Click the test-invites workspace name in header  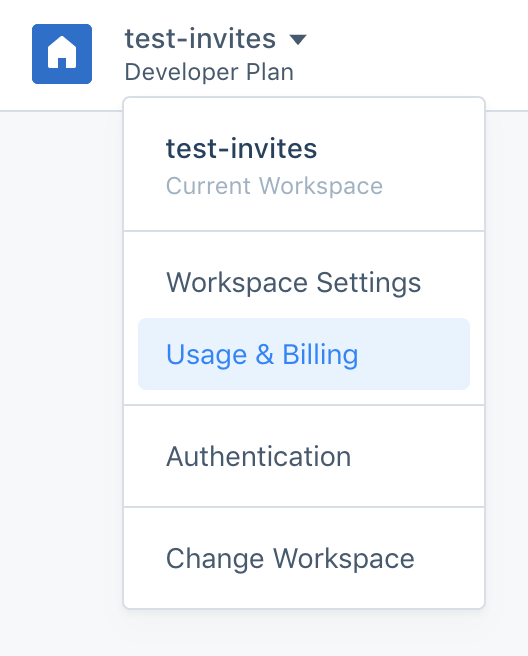200,38
